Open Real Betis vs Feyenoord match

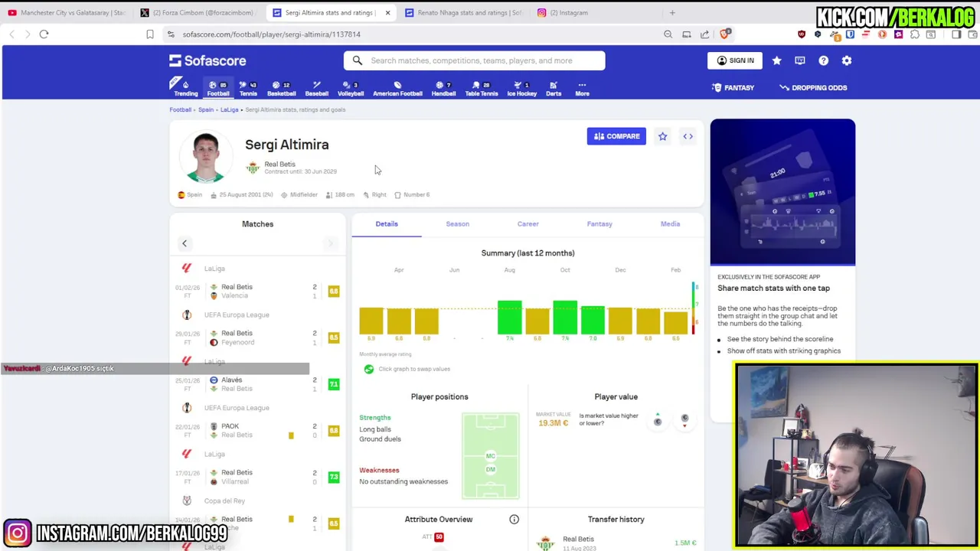[257, 337]
